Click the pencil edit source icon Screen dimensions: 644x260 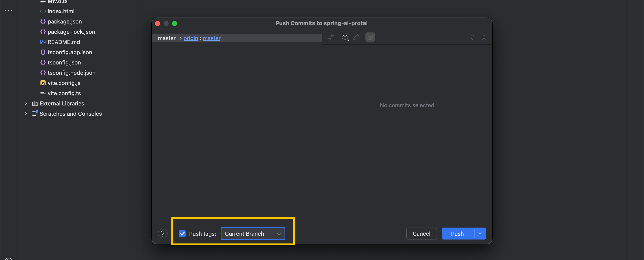click(356, 37)
